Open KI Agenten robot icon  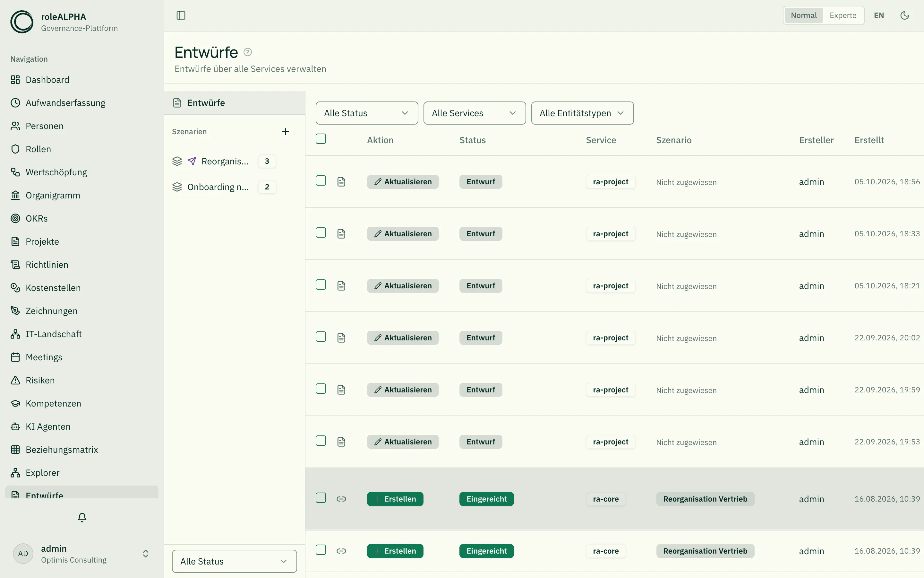(15, 426)
